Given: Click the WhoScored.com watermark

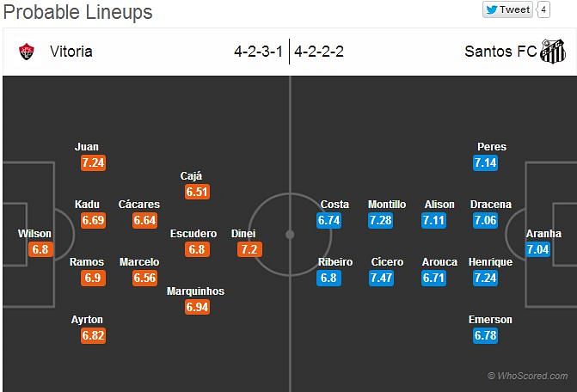Looking at the screenshot, I should [527, 376].
